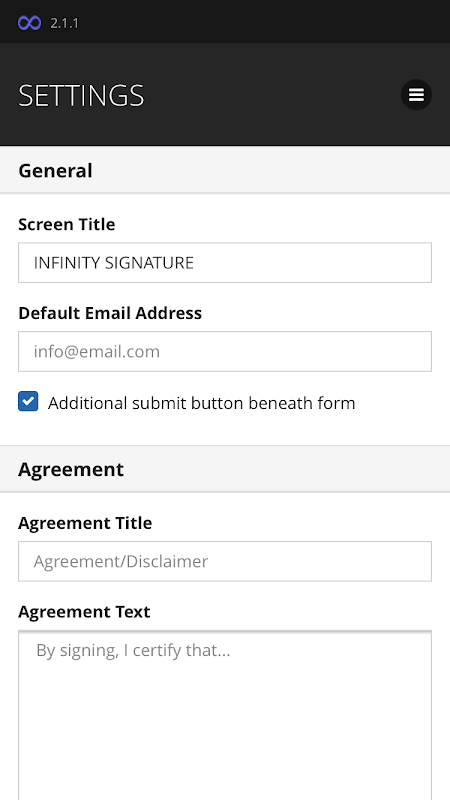450x800 pixels.
Task: Click the Screen Title label
Action: pos(67,224)
